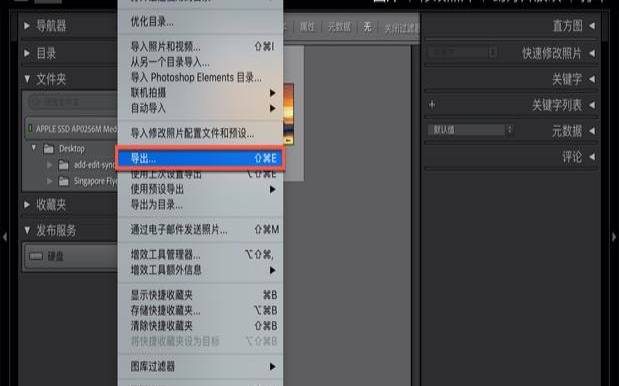The width and height of the screenshot is (619, 386).
Task: Hide the left panel group arrow
Action: (x=5, y=237)
